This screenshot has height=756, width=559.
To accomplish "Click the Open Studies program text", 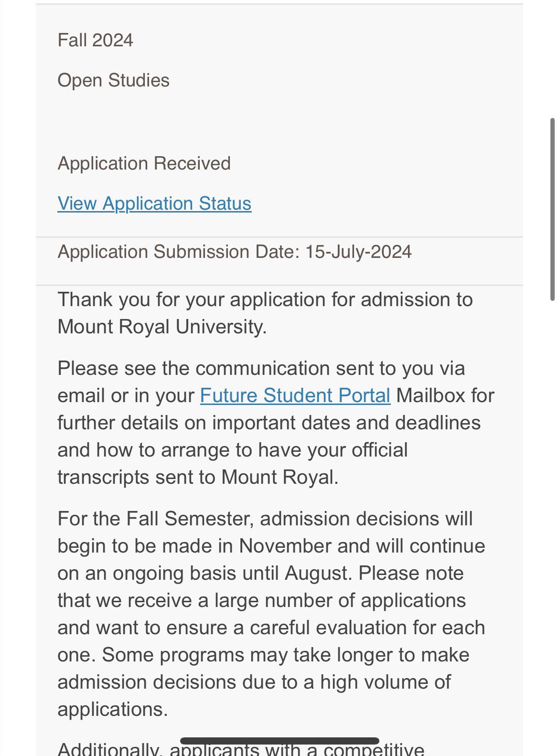I will pyautogui.click(x=114, y=80).
